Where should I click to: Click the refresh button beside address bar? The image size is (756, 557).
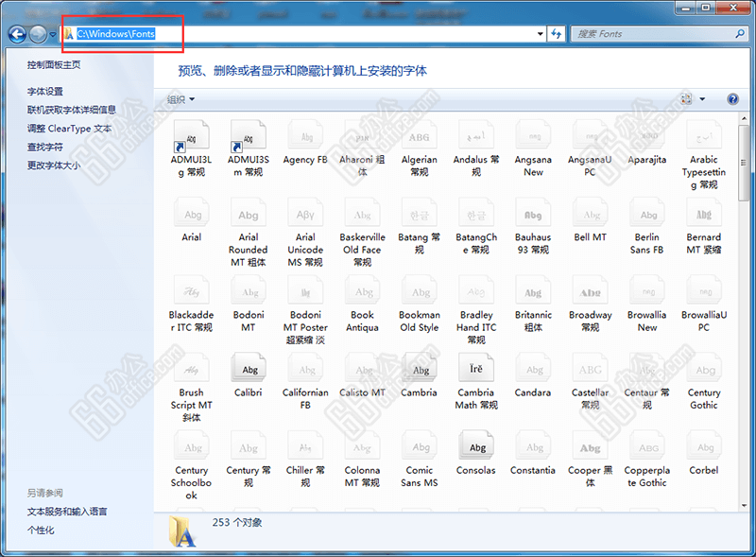tap(556, 34)
